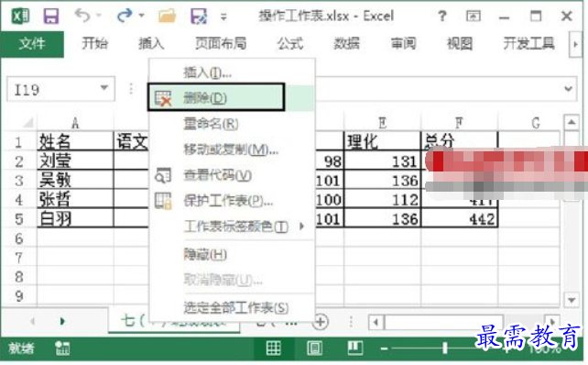This screenshot has height=365, width=588.
Task: Choose 移动或复制(M)... from the context menu
Action: [231, 149]
